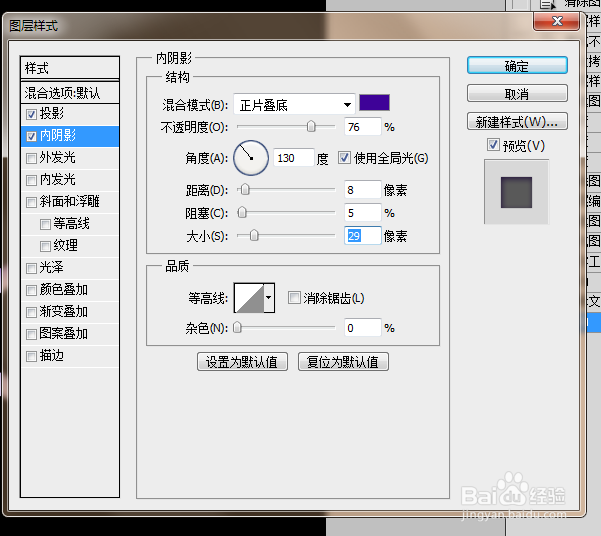Enable the 颜色叠加 color overlay checkbox
Screen dimensions: 601x536
pos(31,290)
